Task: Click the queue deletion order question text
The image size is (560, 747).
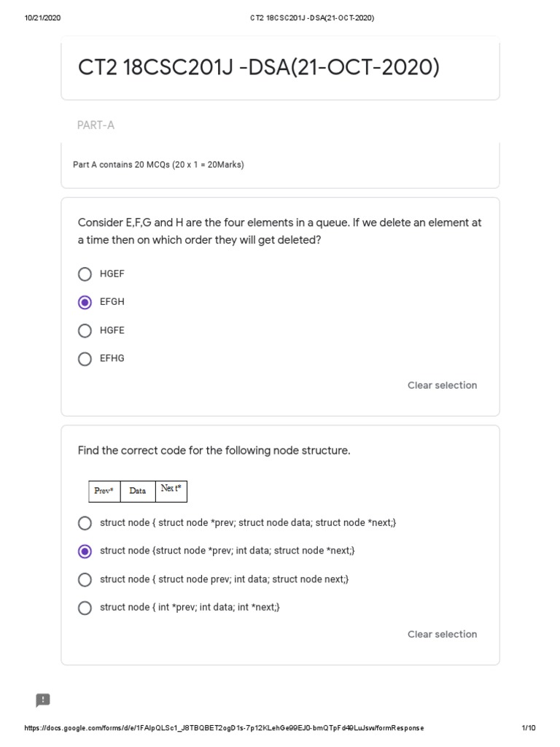Action: (279, 231)
